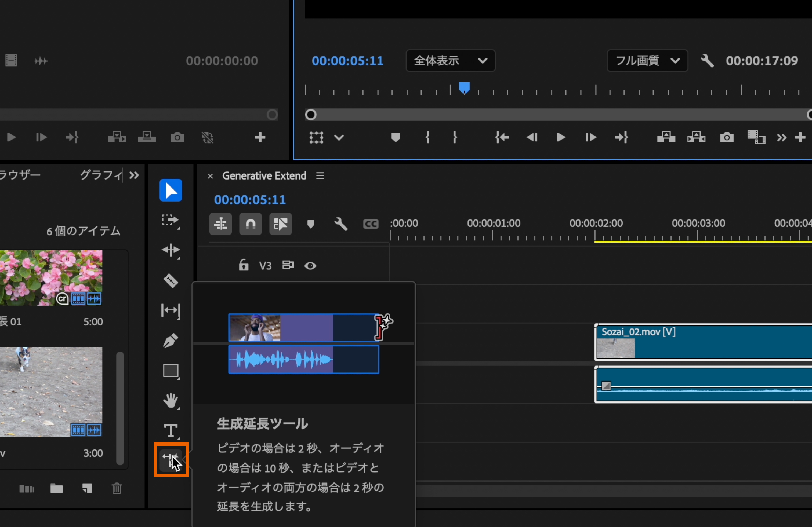Viewport: 812px width, 527px height.
Task: Select the Rectangle tool
Action: click(171, 371)
